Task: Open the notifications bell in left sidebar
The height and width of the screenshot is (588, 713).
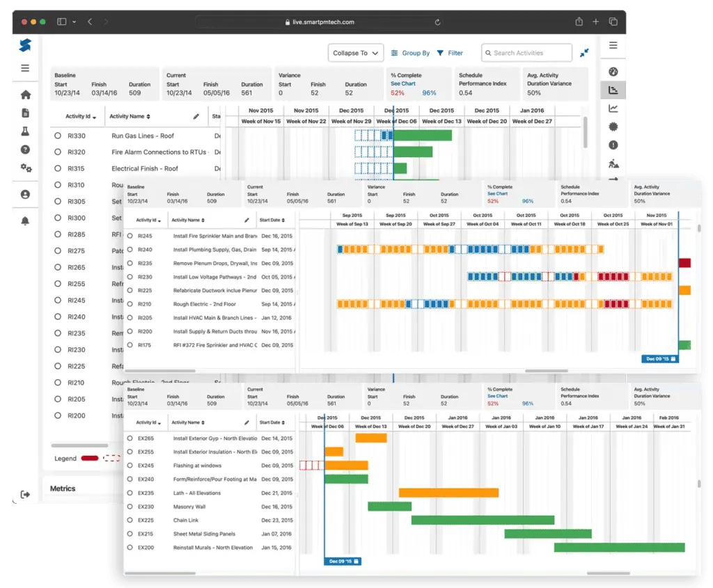Action: tap(26, 220)
